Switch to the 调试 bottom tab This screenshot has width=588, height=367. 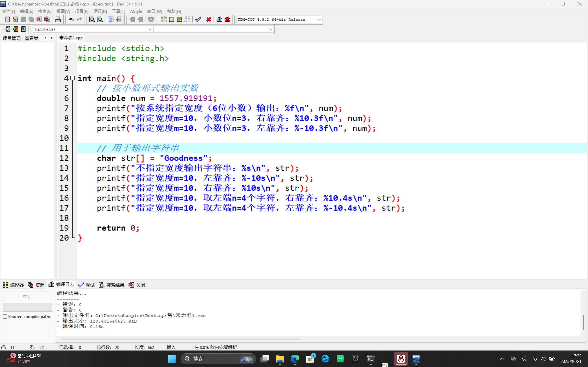87,285
